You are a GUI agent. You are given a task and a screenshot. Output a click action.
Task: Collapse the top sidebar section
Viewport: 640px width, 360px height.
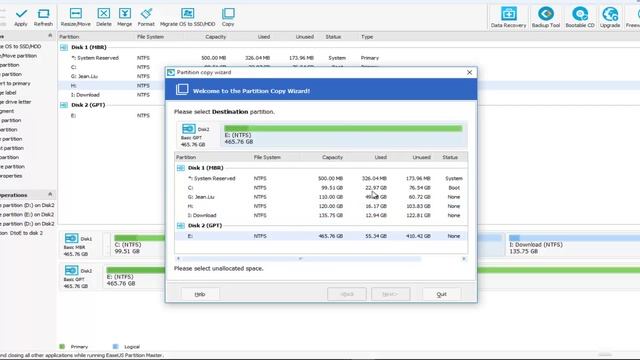[x=50, y=36]
